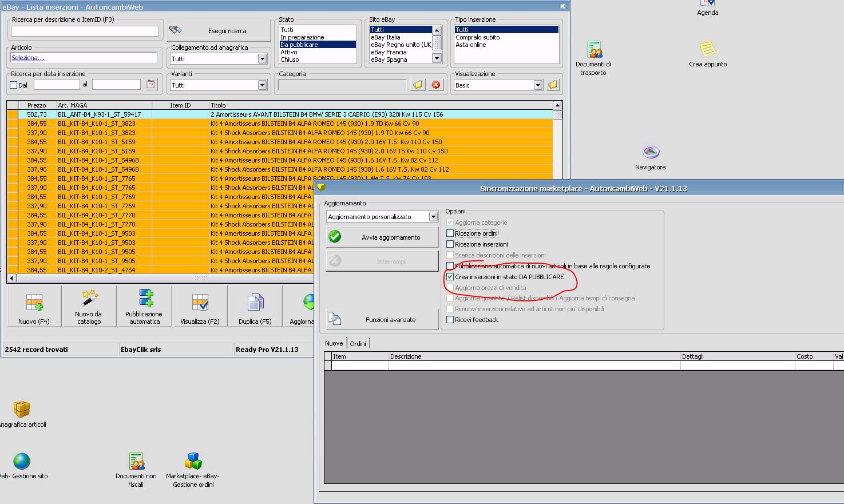Open the Visualizzazione Basic dropdown

[538, 85]
